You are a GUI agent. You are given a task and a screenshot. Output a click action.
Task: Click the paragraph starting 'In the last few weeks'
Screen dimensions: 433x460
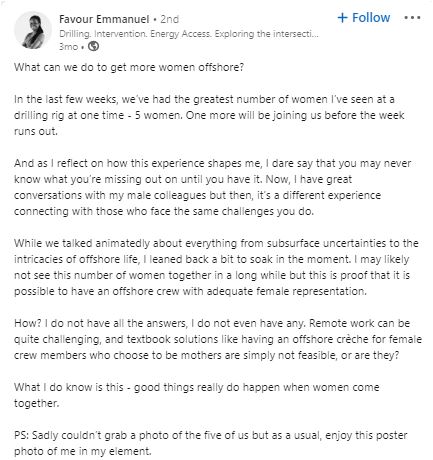coord(209,115)
